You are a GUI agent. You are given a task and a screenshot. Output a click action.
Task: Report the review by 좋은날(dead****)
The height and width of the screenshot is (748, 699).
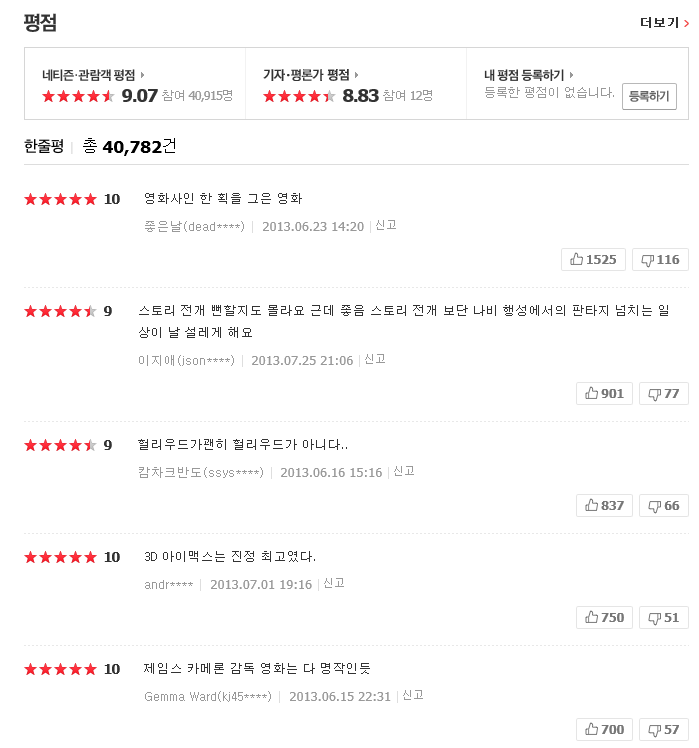pyautogui.click(x=386, y=225)
